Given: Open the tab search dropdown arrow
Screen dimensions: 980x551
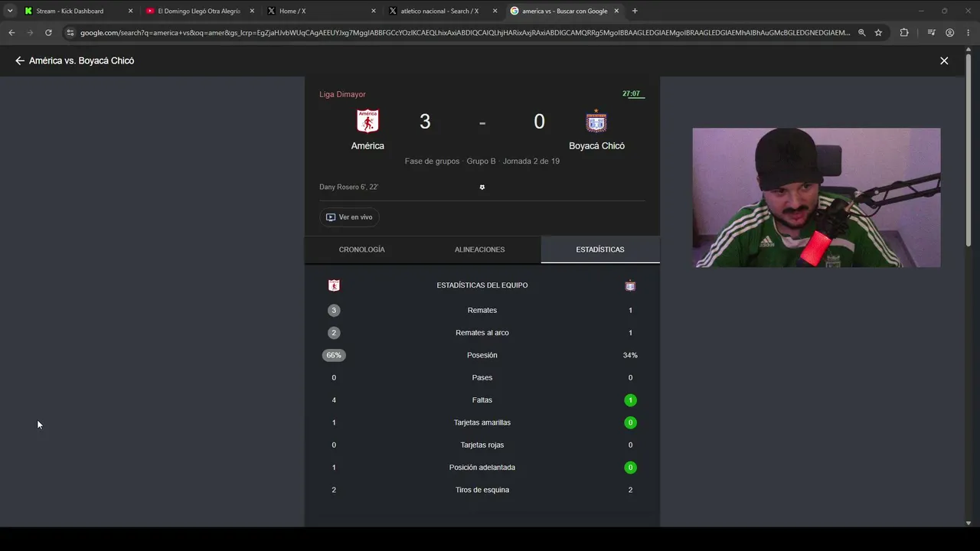Looking at the screenshot, I should coord(10,11).
